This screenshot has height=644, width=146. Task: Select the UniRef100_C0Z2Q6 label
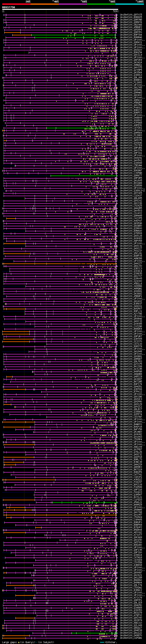tap(131, 326)
